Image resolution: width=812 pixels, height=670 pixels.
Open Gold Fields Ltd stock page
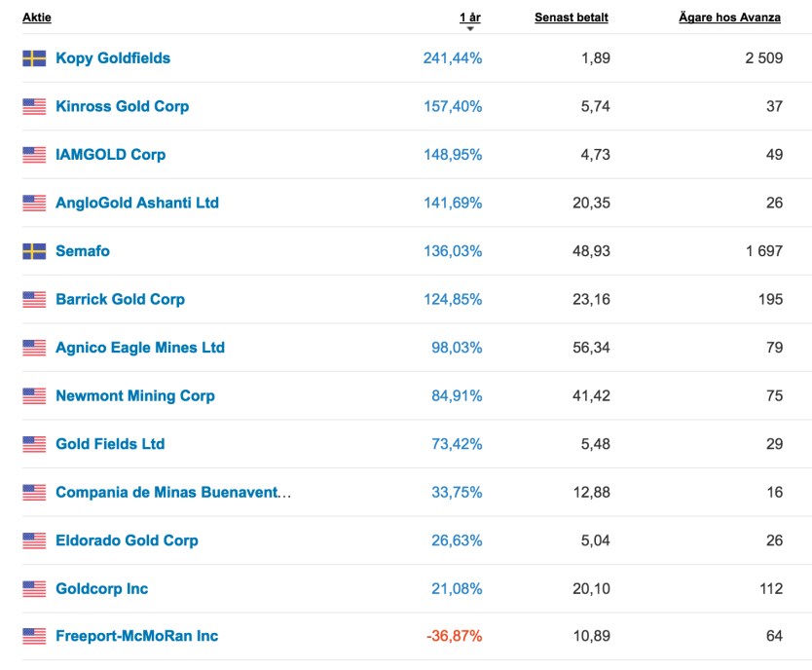pyautogui.click(x=110, y=444)
